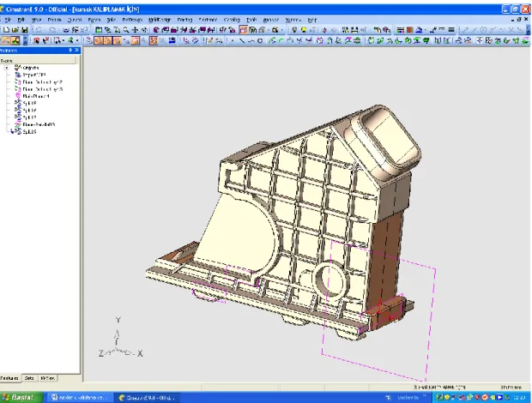Select the Import feature in the tree

[x=34, y=75]
